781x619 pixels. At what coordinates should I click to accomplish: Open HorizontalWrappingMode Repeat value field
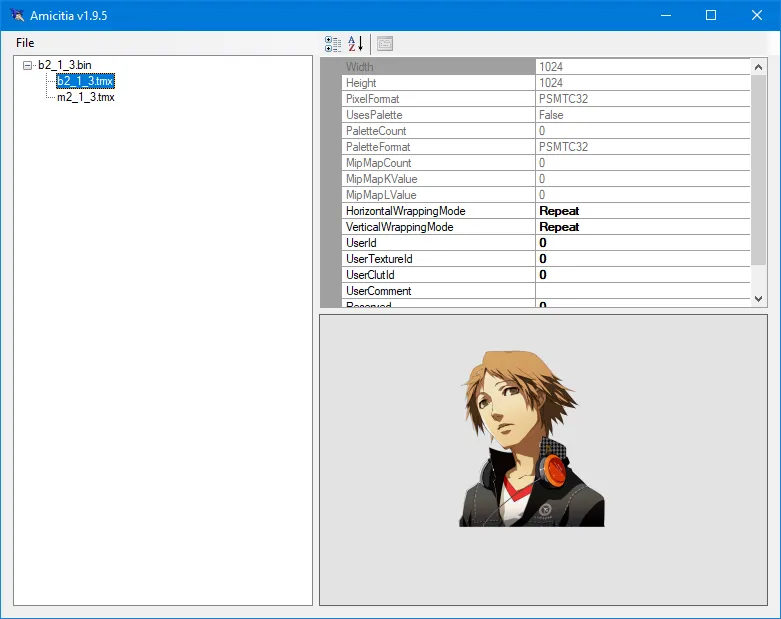pyautogui.click(x=643, y=211)
